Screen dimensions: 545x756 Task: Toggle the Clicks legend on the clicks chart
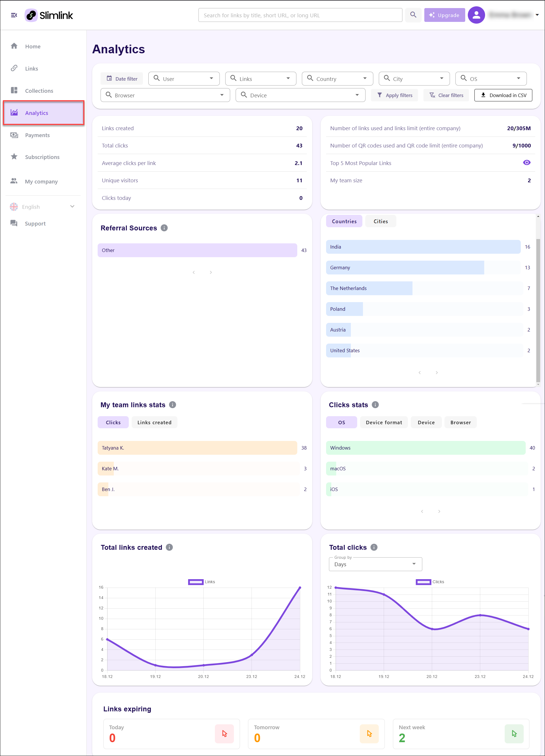tap(423, 582)
